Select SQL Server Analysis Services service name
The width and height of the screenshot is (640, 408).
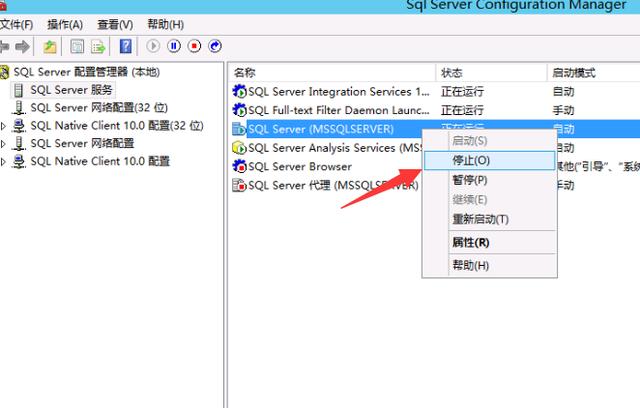[335, 148]
